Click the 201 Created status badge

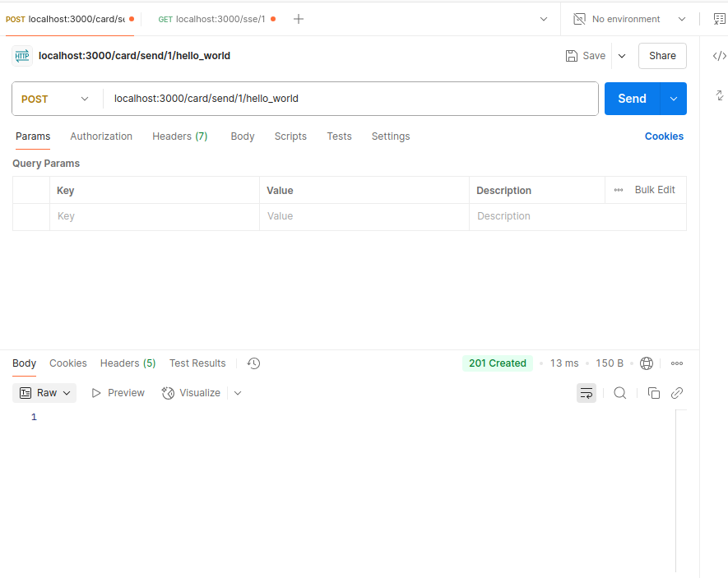[497, 363]
